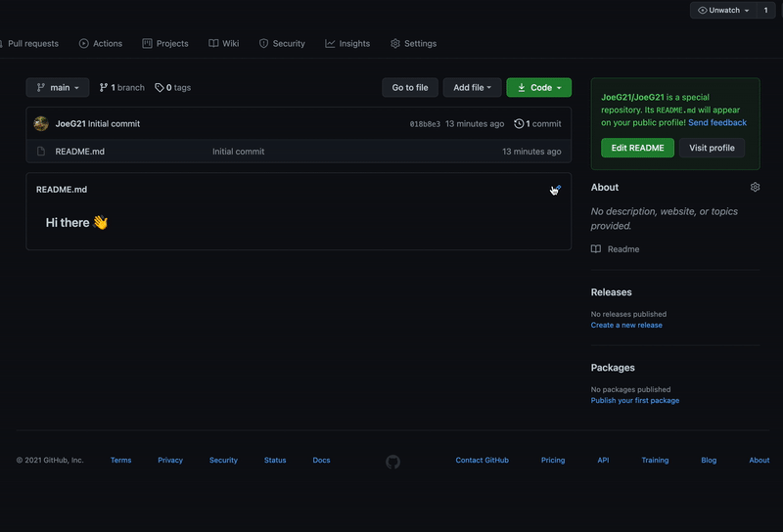Open the footer Privacy link

click(x=170, y=461)
